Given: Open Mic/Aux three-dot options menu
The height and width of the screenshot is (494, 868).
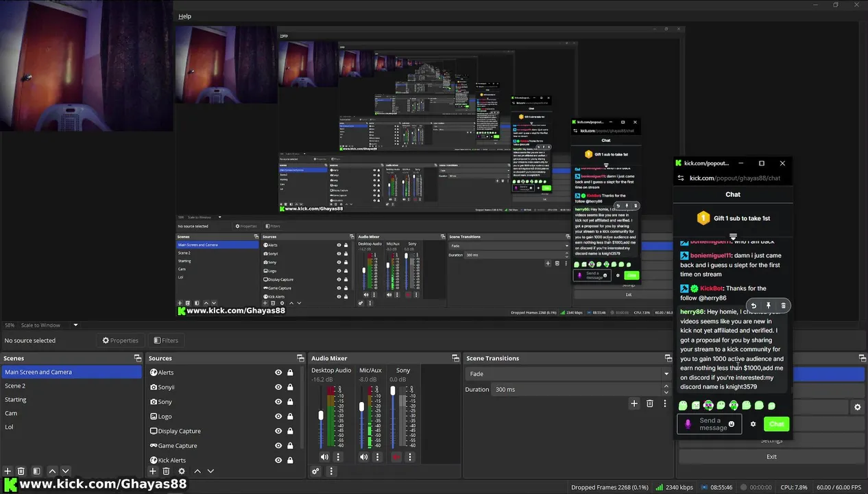Looking at the screenshot, I should (377, 457).
